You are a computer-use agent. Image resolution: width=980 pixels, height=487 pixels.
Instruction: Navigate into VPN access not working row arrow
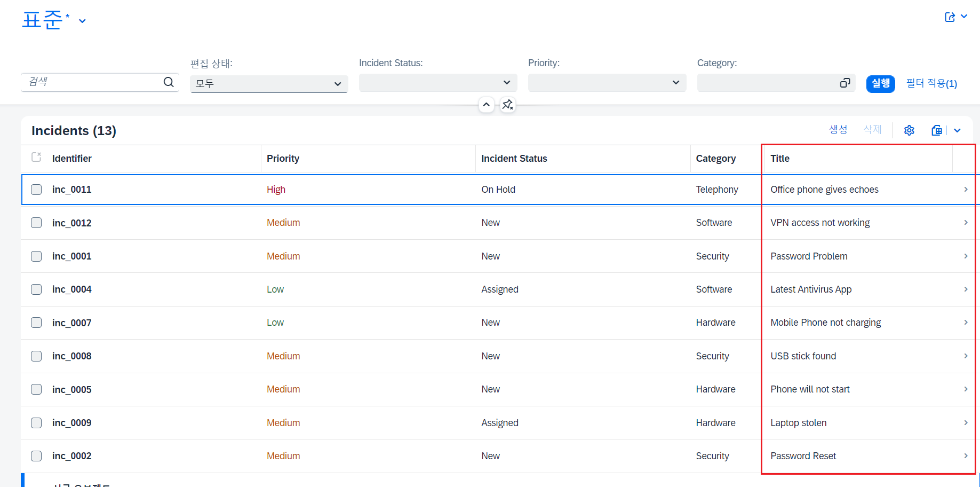(x=966, y=223)
